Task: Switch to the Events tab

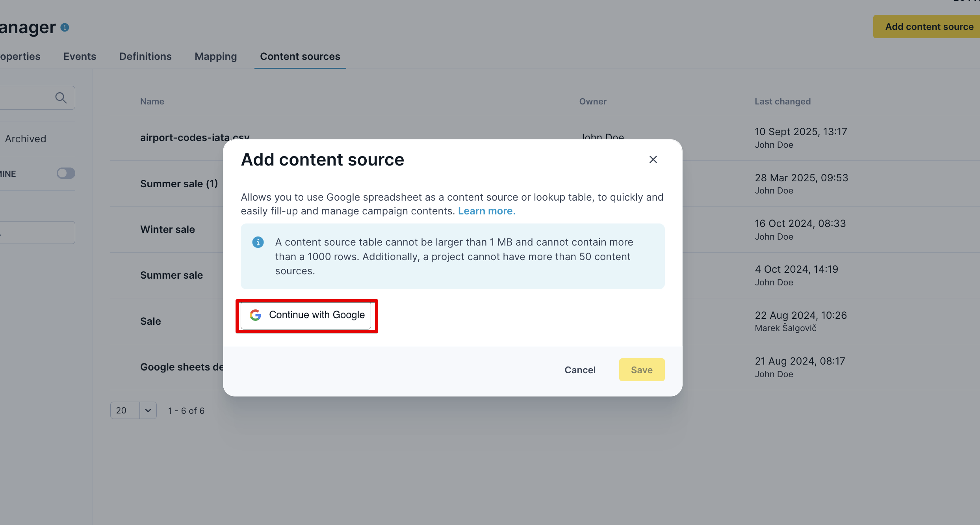Action: (x=80, y=56)
